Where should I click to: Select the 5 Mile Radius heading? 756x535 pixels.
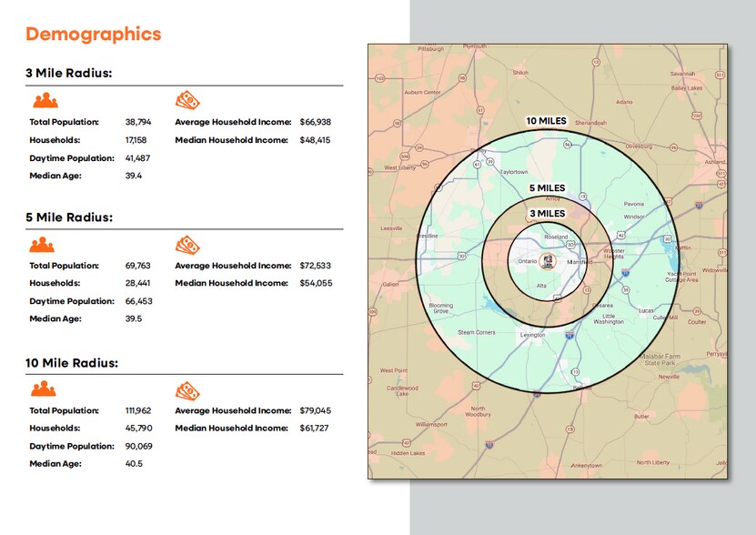click(x=69, y=217)
